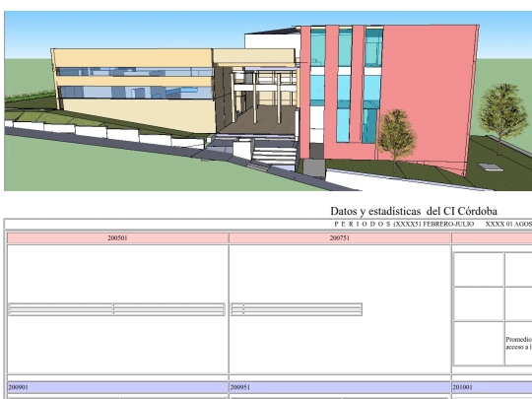
Task: Click the 200951 period cell
Action: (340, 387)
